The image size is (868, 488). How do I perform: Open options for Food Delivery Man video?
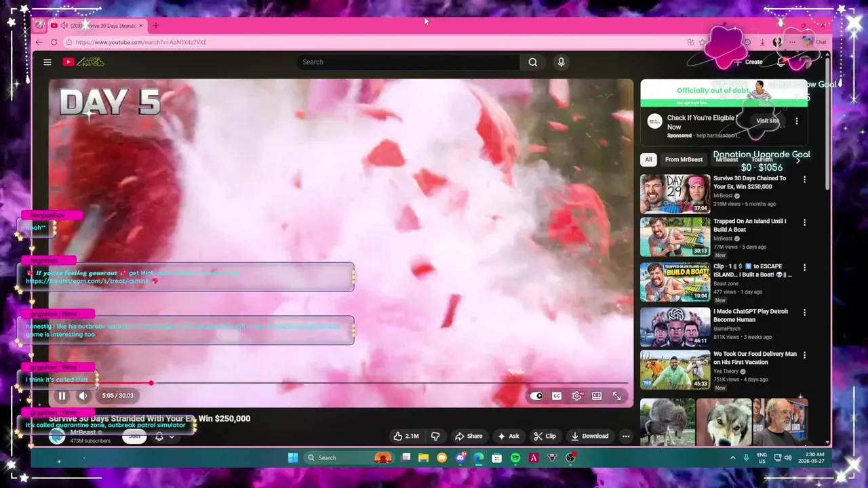click(805, 355)
